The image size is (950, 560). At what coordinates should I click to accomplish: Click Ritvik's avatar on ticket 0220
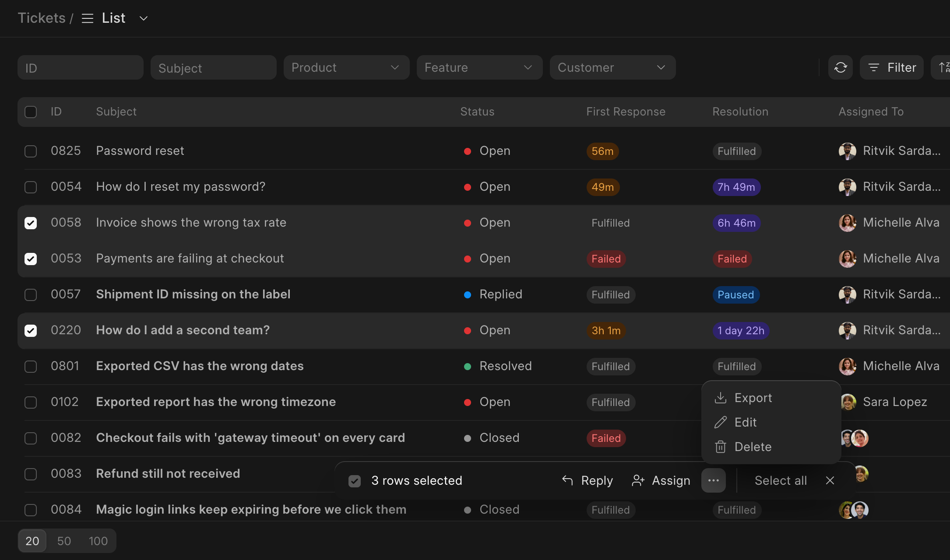pos(847,330)
